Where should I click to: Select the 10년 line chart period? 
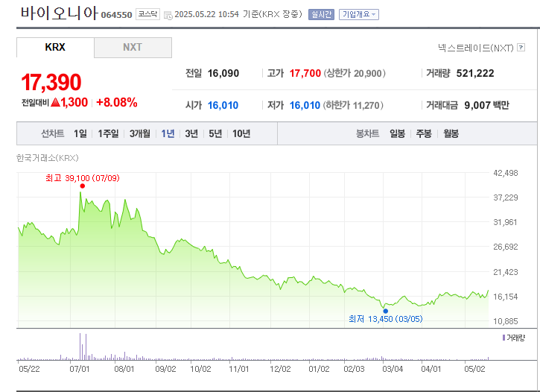(x=241, y=133)
